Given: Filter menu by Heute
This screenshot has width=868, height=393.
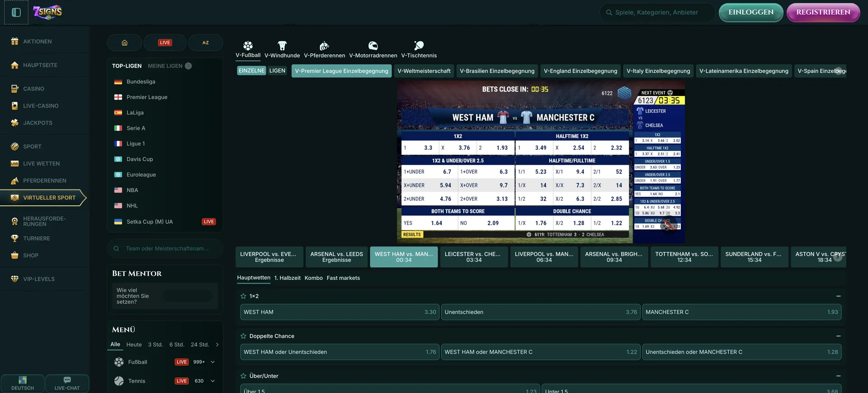Looking at the screenshot, I should point(134,345).
